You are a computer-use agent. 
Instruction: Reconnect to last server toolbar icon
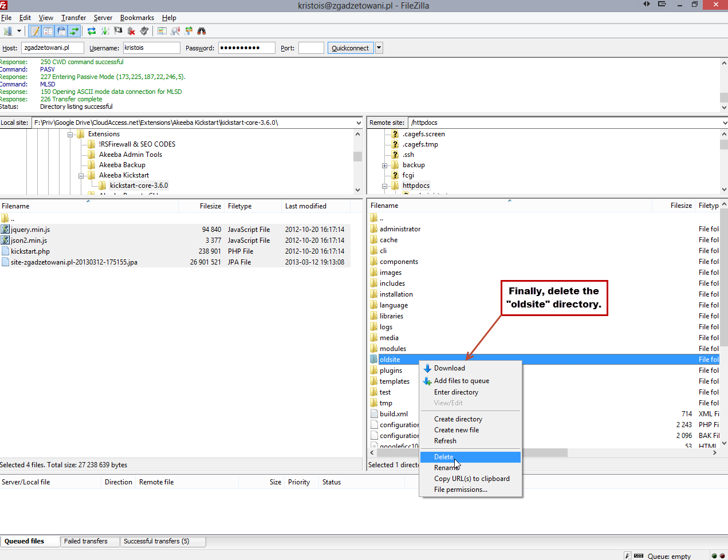(144, 31)
